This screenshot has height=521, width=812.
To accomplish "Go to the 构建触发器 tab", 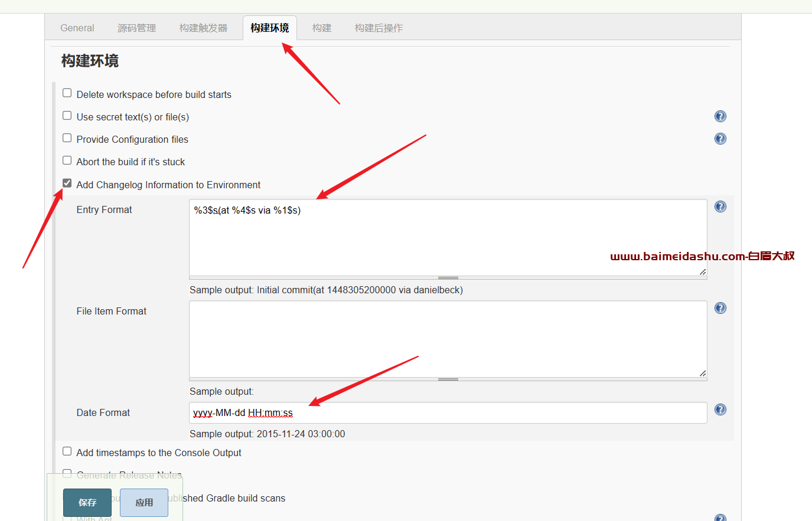I will (x=203, y=28).
